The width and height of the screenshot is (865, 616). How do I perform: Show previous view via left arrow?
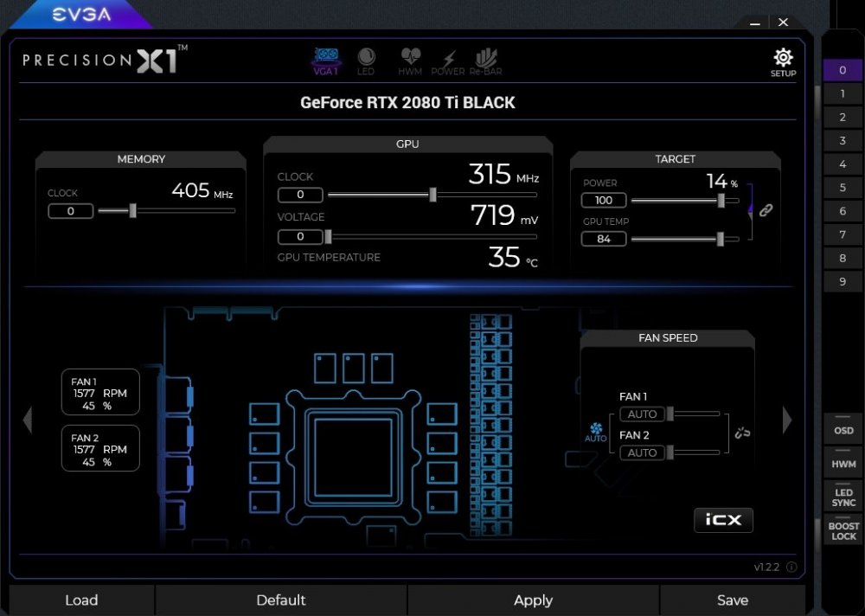27,420
